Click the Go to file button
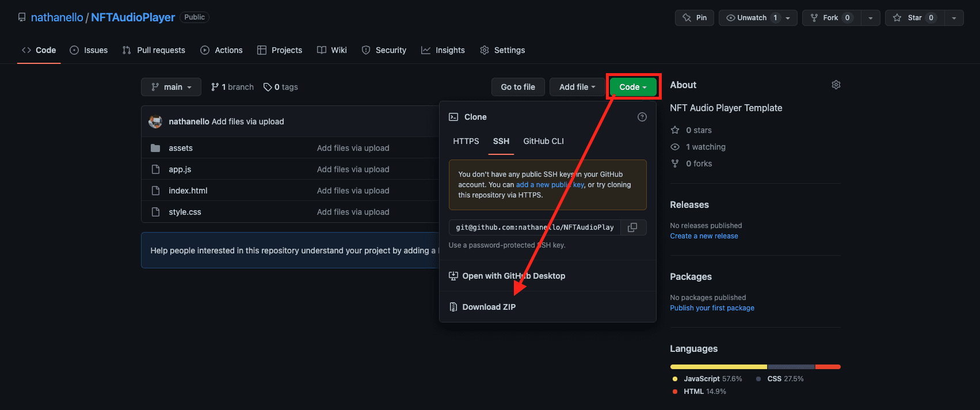This screenshot has height=410, width=980. point(518,87)
